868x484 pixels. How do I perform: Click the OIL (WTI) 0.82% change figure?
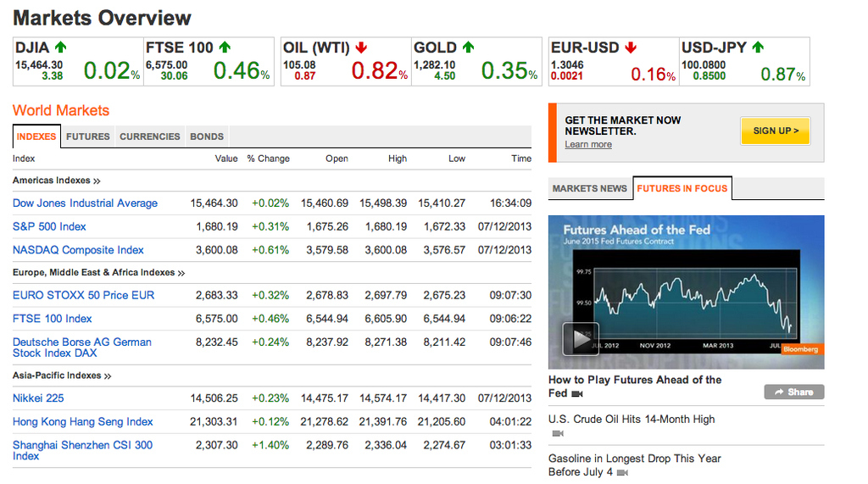tap(379, 71)
